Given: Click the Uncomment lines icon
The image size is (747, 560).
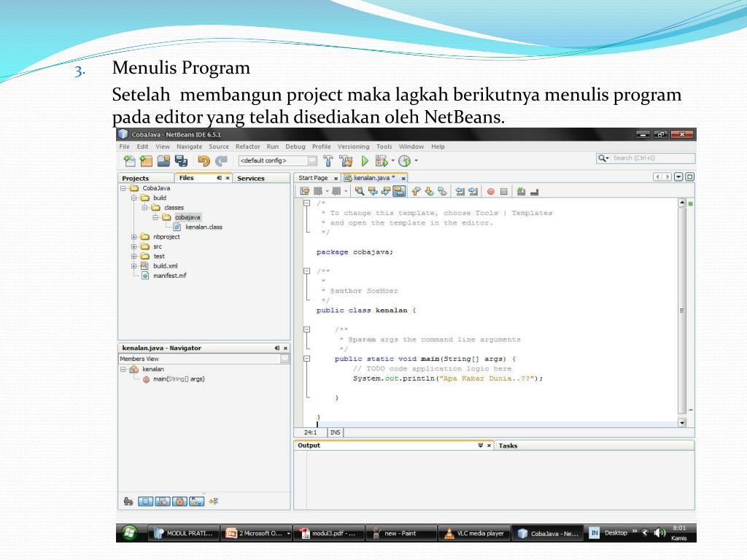Looking at the screenshot, I should (x=535, y=192).
